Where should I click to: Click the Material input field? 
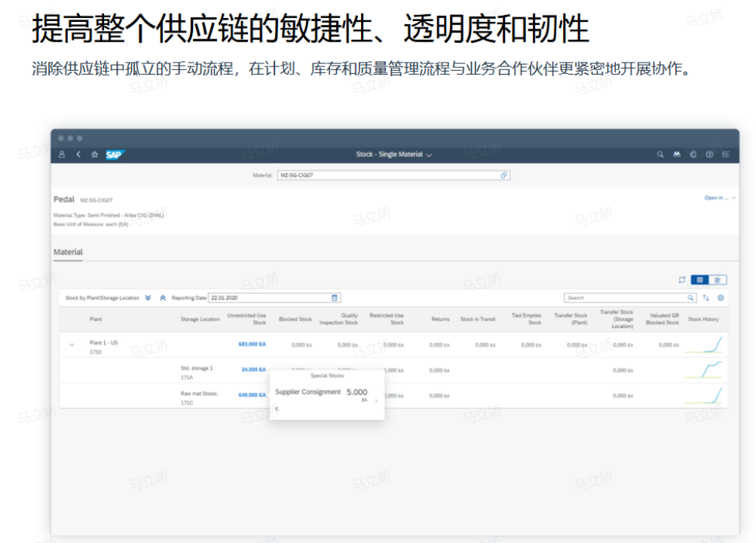(x=393, y=175)
